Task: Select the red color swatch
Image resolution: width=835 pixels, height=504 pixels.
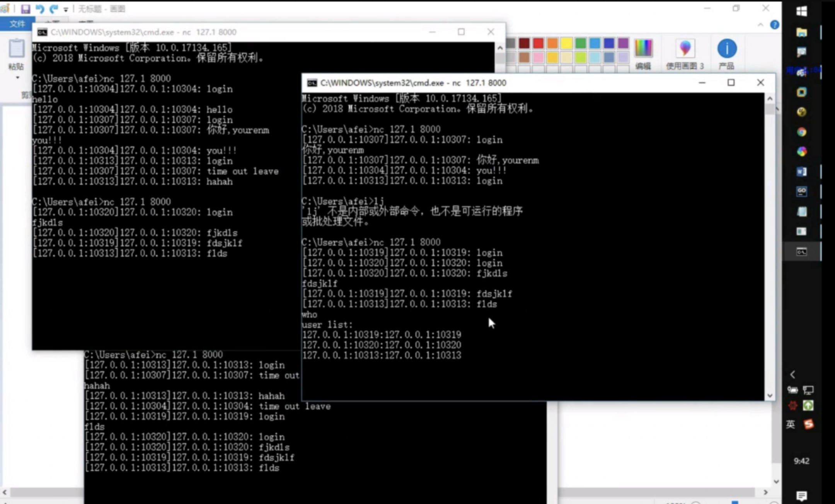Action: (538, 43)
